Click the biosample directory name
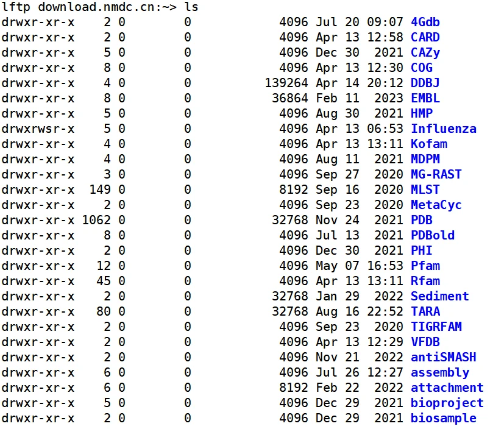Viewport: 504px width, 429px height. (443, 418)
